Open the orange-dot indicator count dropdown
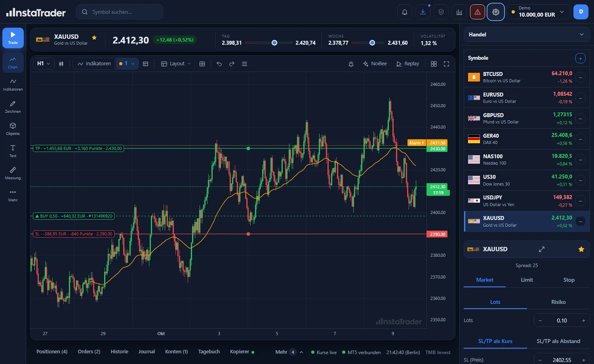 coord(127,64)
